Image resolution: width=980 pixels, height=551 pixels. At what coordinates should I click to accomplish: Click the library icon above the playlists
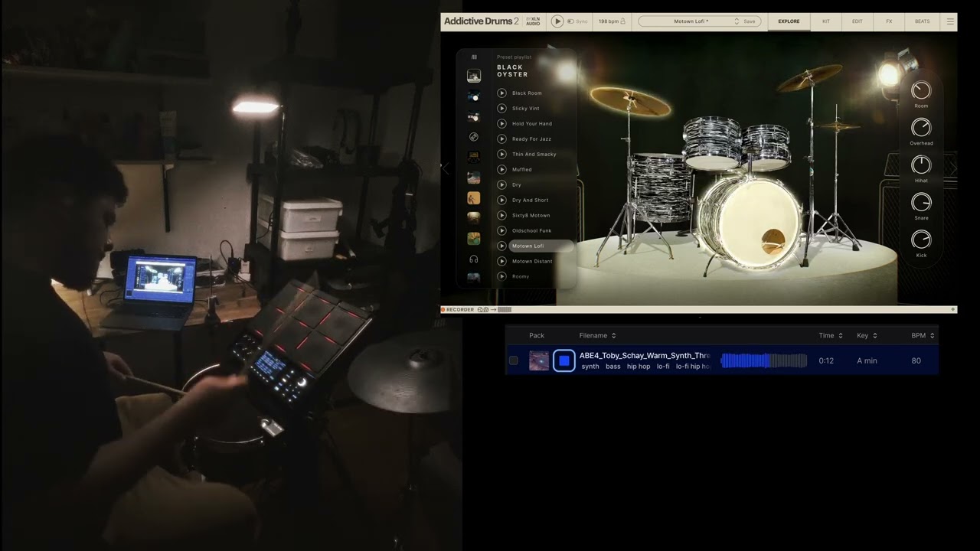474,57
